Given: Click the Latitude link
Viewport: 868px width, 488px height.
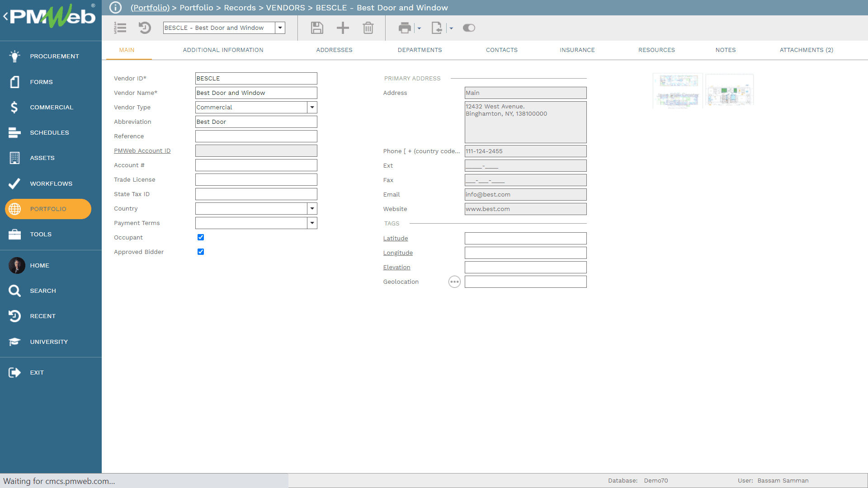Looking at the screenshot, I should 396,238.
